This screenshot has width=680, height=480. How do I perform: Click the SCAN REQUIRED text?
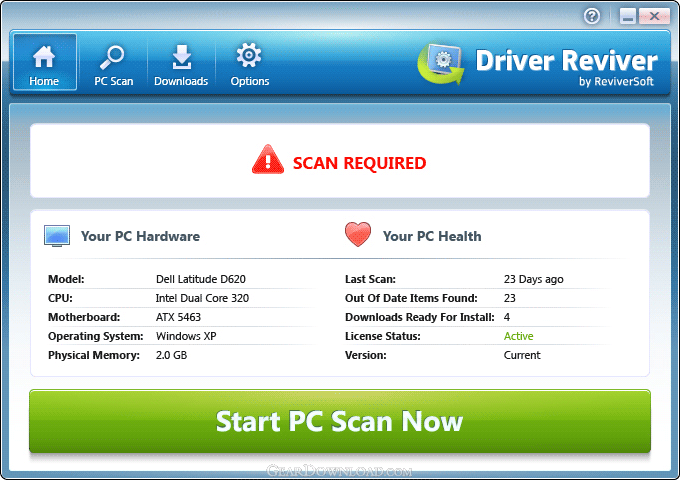[x=360, y=163]
